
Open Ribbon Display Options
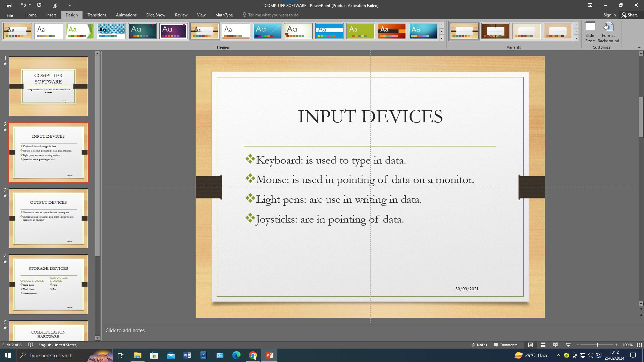pyautogui.click(x=590, y=5)
